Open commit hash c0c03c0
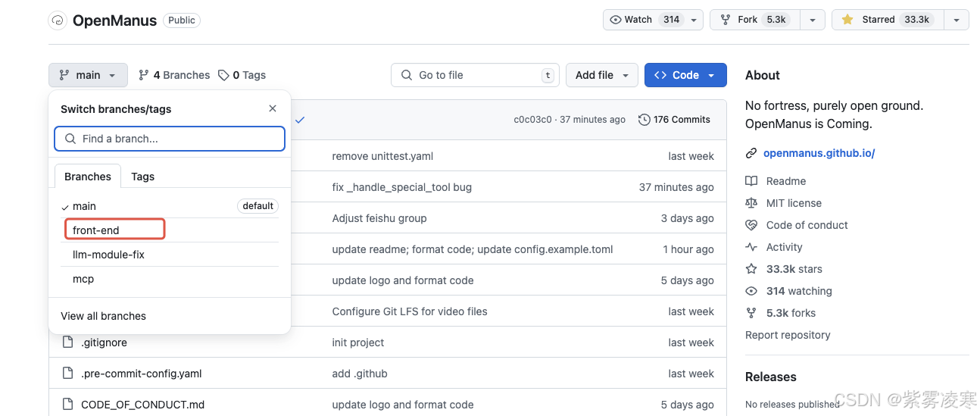Screen dimensions: 980x416 [x=532, y=120]
